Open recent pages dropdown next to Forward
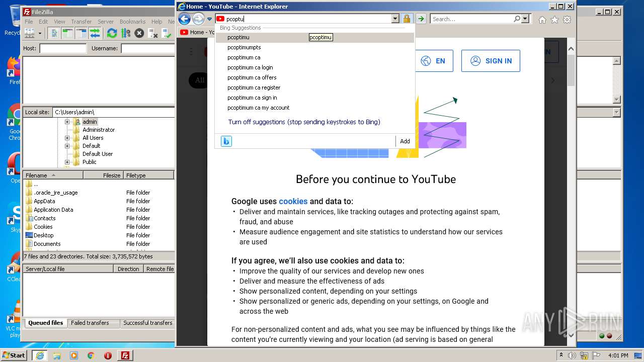Screen dimensions: 644x362 [210, 19]
